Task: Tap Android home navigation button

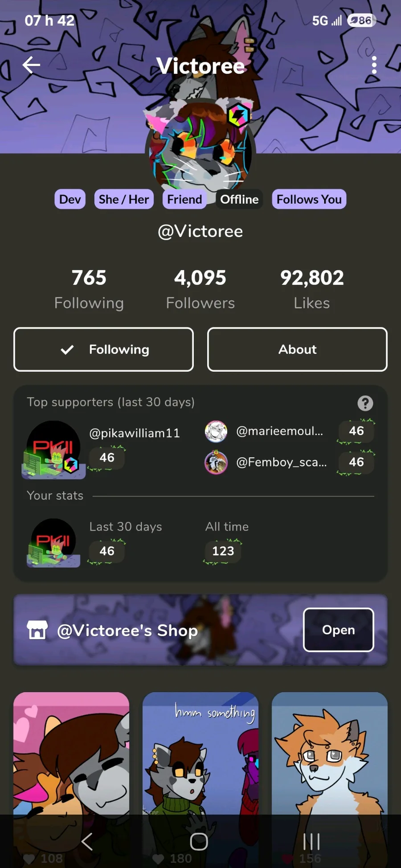Action: pos(199,842)
